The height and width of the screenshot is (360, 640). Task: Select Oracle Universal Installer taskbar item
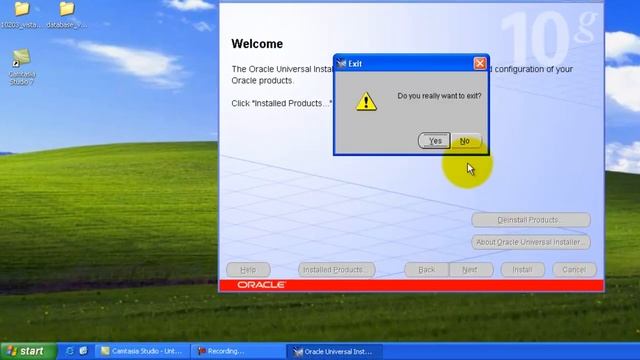click(334, 351)
